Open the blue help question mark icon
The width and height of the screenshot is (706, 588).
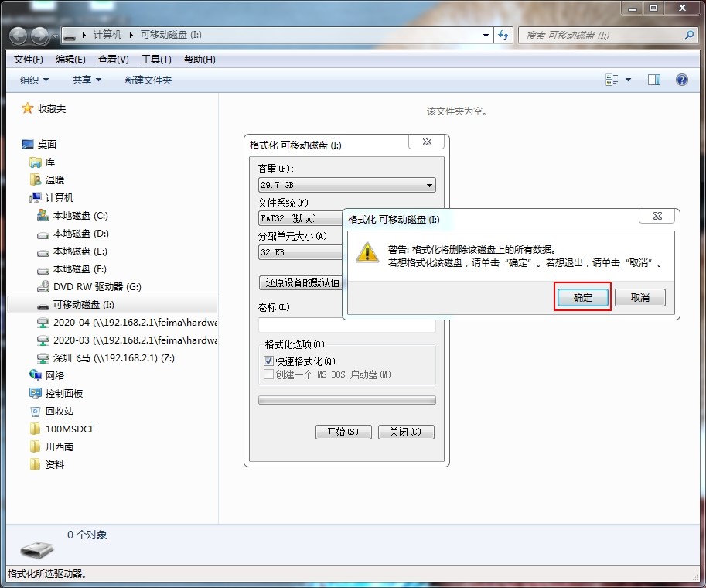(682, 80)
